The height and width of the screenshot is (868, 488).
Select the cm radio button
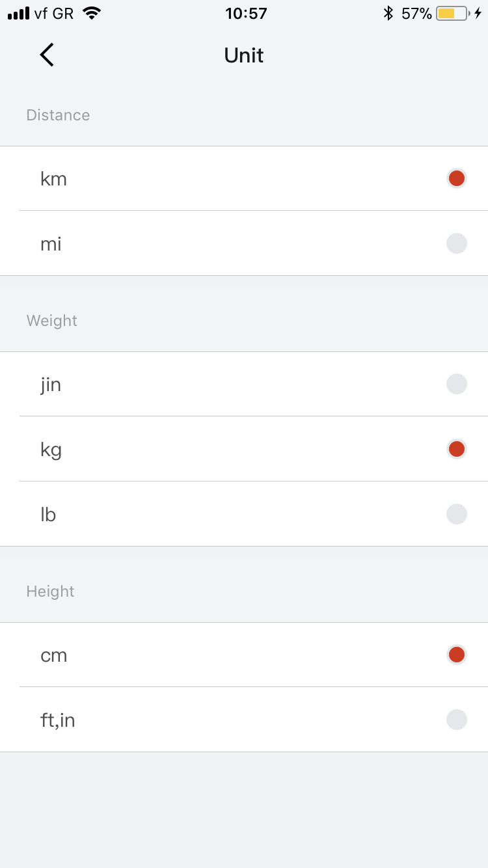coord(457,655)
